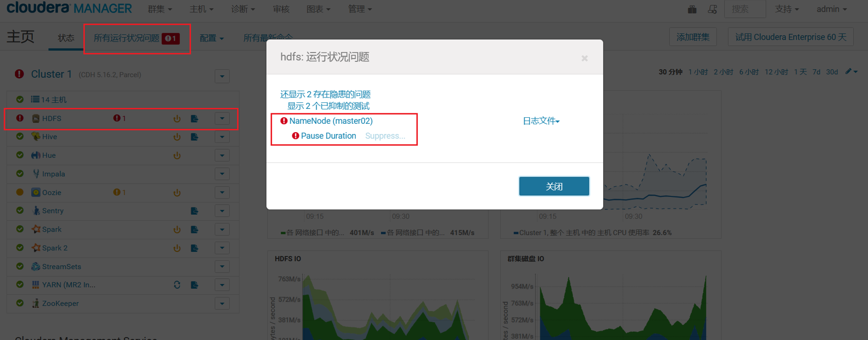The image size is (868, 340).
Task: Click the HDFS error count badge
Action: (119, 118)
